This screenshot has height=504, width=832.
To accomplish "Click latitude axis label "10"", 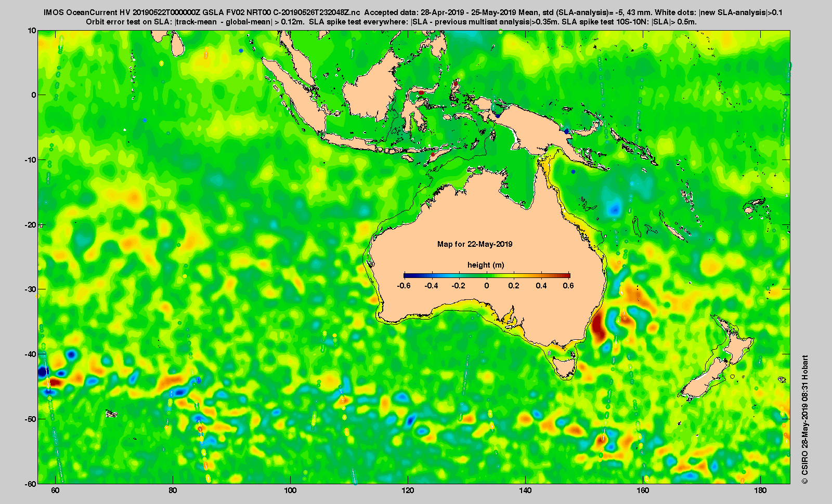I will [x=32, y=31].
